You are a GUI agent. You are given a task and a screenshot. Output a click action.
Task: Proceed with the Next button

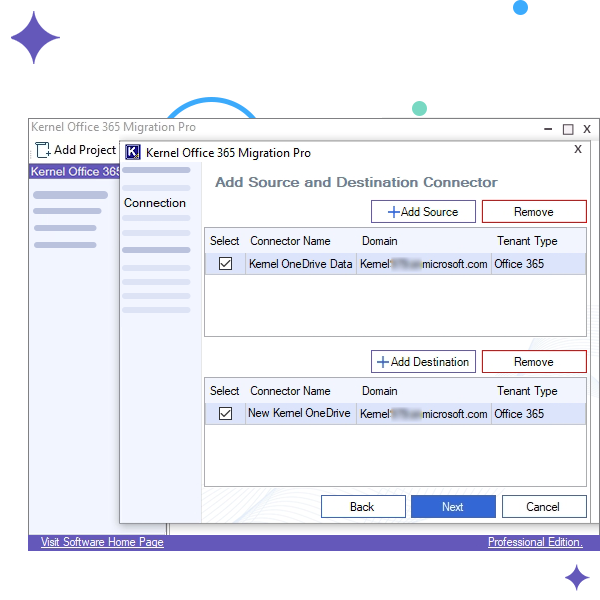coord(453,507)
